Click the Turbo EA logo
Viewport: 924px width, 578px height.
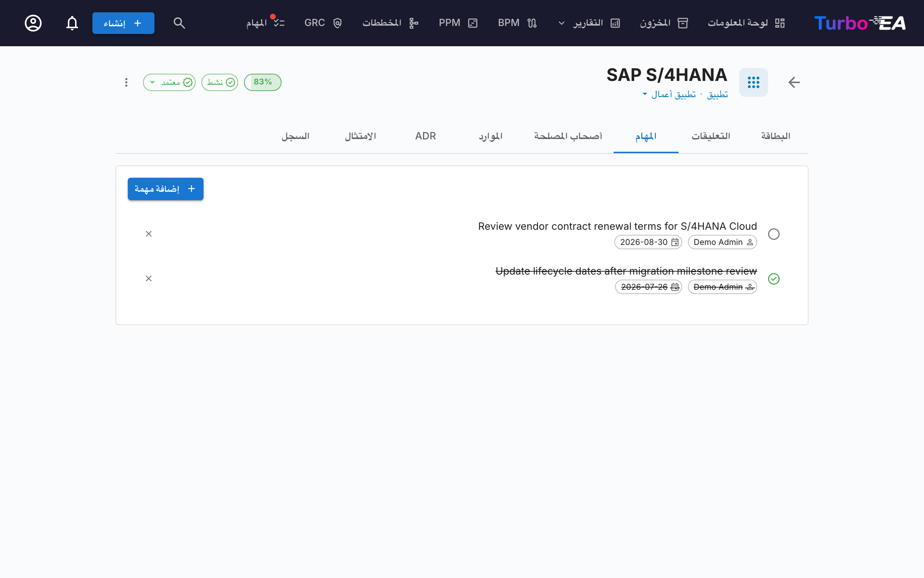[859, 23]
